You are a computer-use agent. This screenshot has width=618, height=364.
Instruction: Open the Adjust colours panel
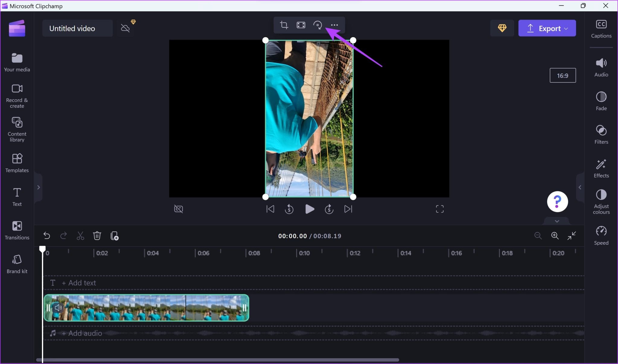coord(601,202)
